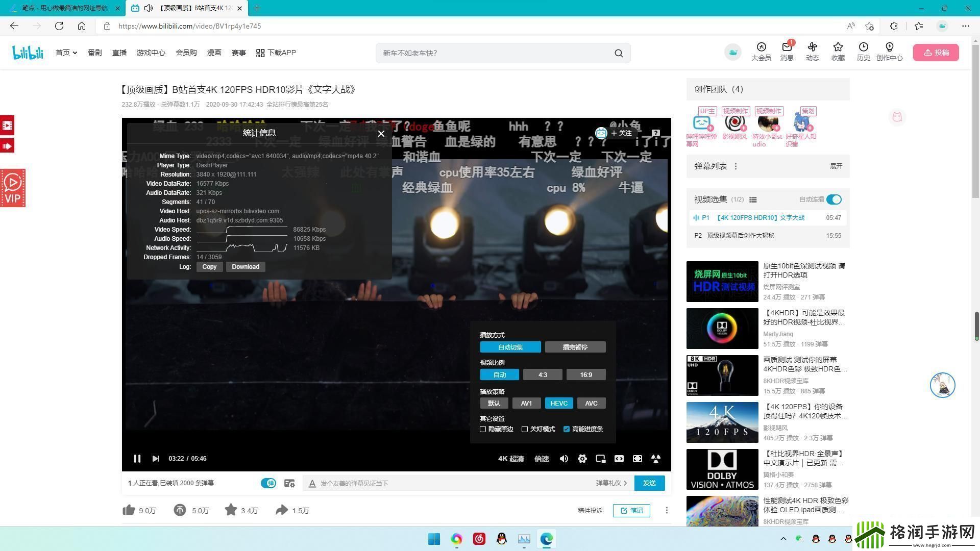
Task: Select the AV1 playback strategy
Action: click(526, 403)
